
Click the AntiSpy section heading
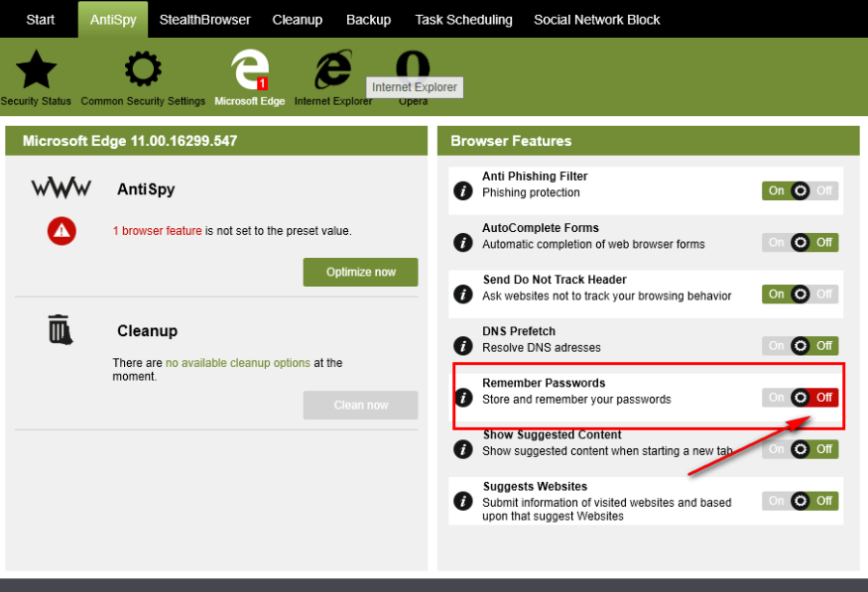146,189
